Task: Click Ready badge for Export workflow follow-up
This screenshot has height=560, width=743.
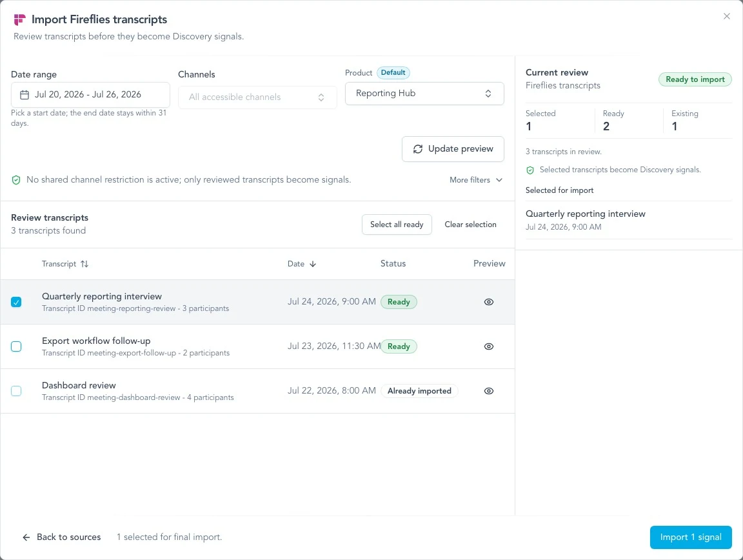Action: pyautogui.click(x=399, y=346)
